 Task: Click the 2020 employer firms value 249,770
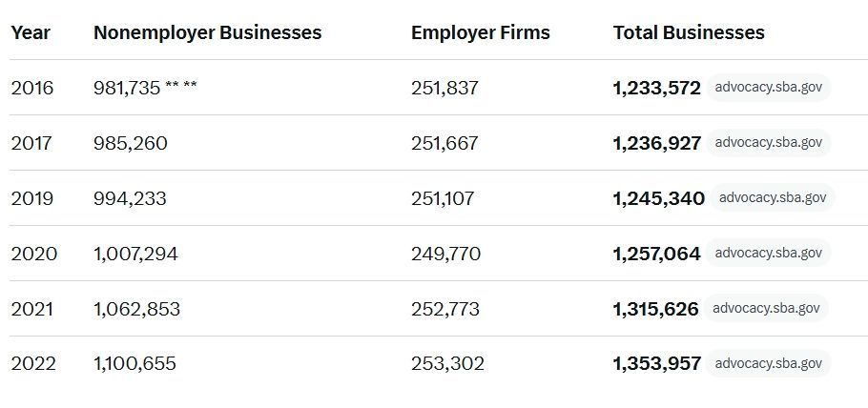coord(445,254)
